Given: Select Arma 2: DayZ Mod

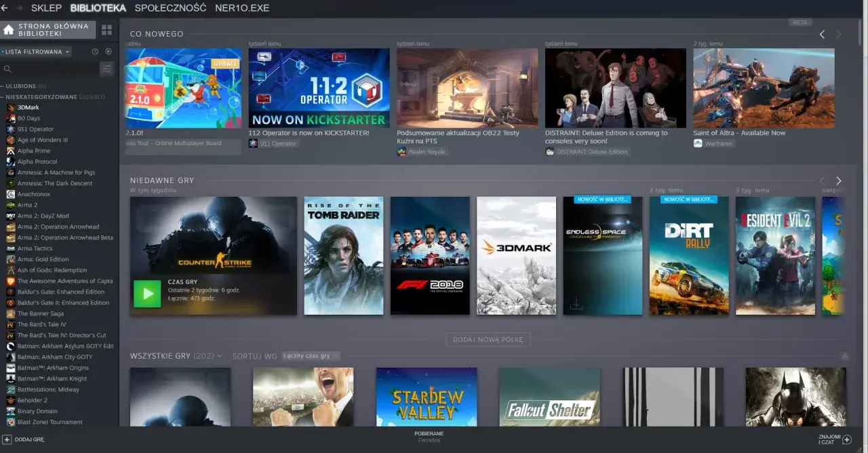Looking at the screenshot, I should tap(43, 216).
